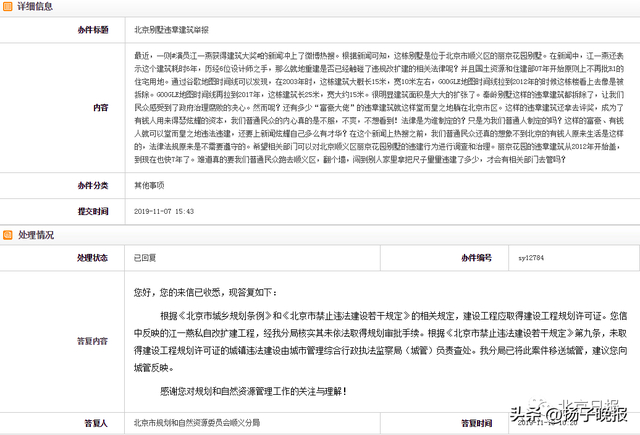Click the 内容 row label

(101, 108)
